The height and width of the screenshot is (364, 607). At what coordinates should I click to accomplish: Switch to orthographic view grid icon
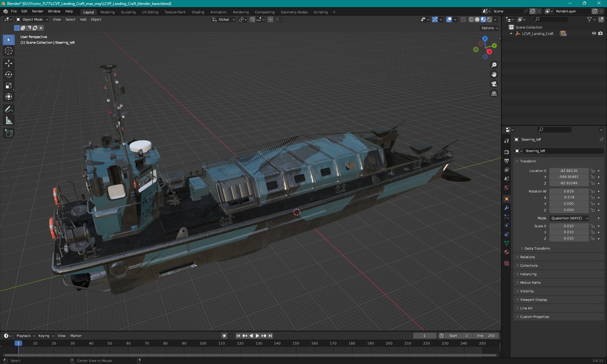[494, 94]
